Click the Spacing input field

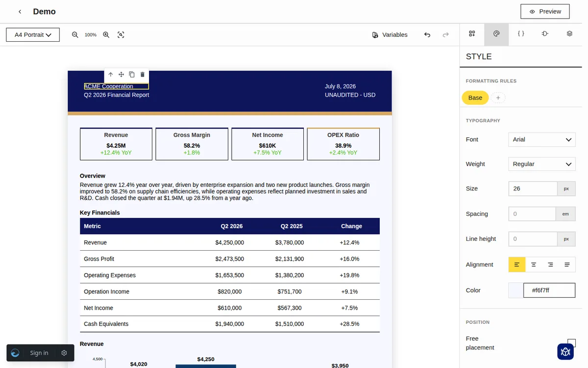532,214
